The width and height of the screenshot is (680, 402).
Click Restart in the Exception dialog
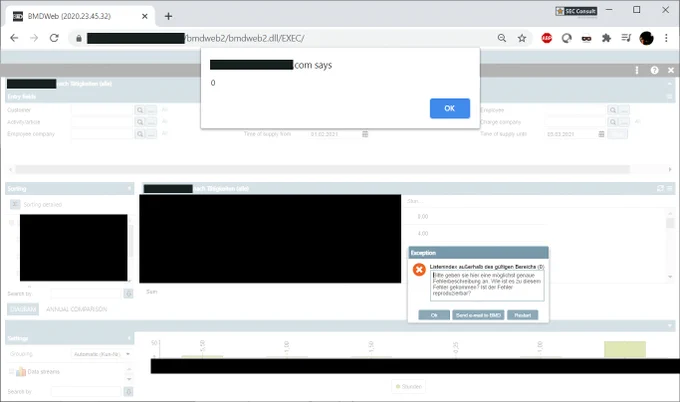click(523, 315)
